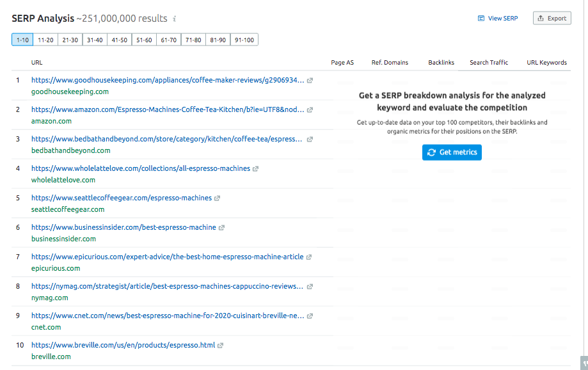Image resolution: width=588 pixels, height=370 pixels.
Task: Click the green epicurious.com domain
Action: coord(56,268)
